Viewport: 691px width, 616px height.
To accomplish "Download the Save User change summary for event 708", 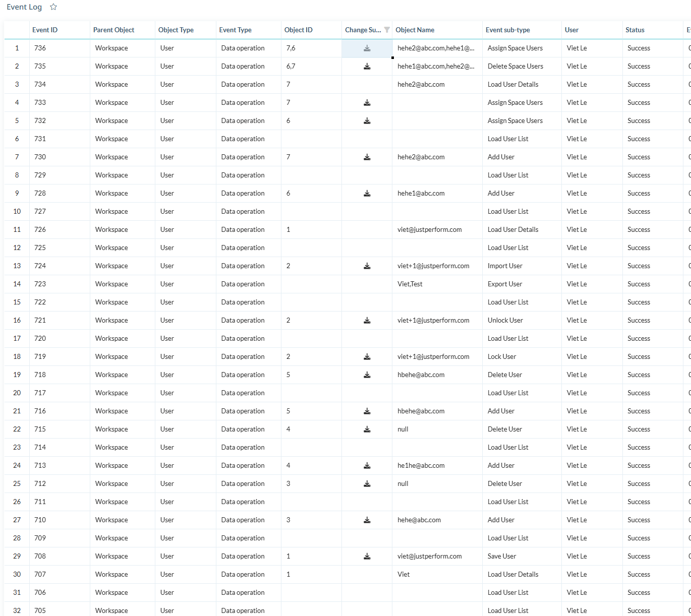I will (x=367, y=556).
